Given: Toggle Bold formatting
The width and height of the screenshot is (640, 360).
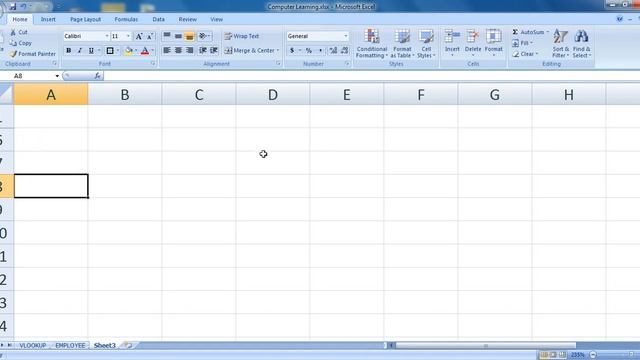Looking at the screenshot, I should 69,51.
